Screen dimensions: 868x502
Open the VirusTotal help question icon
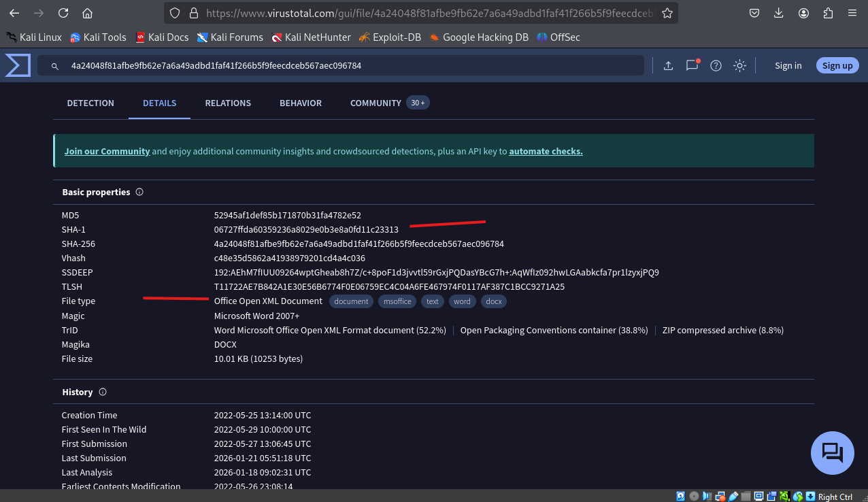(x=716, y=65)
